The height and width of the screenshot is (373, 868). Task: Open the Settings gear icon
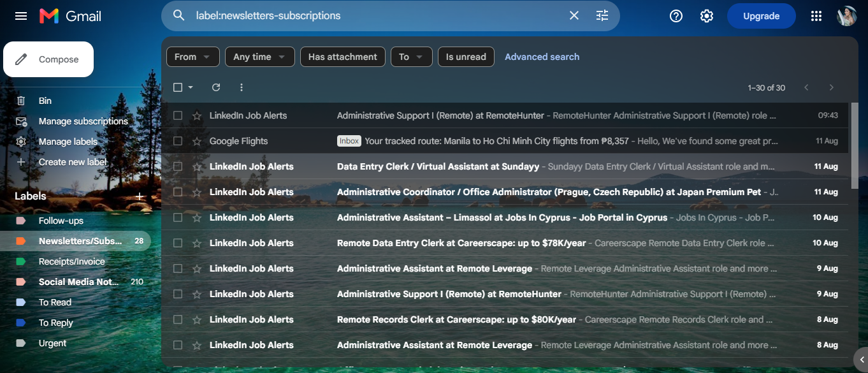707,16
